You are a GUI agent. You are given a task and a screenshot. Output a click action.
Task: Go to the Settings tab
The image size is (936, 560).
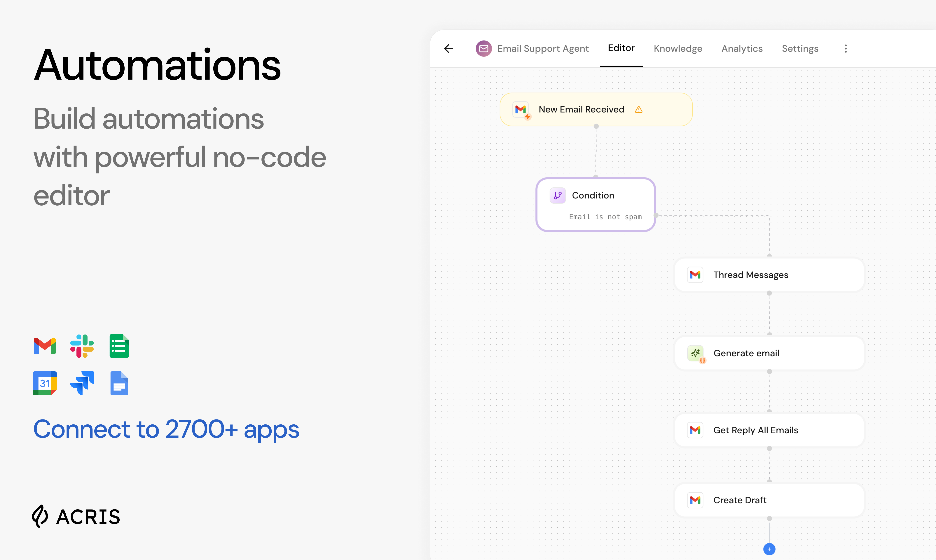click(800, 49)
